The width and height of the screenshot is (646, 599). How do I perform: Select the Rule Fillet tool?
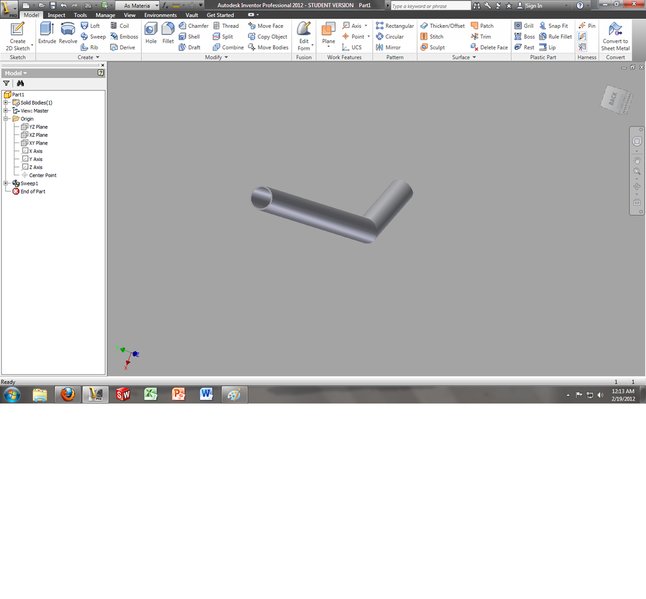555,36
